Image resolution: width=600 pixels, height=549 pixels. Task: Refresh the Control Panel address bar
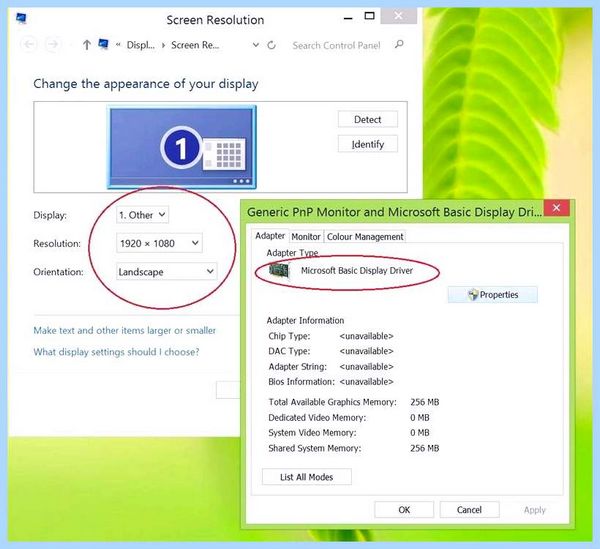tap(271, 45)
